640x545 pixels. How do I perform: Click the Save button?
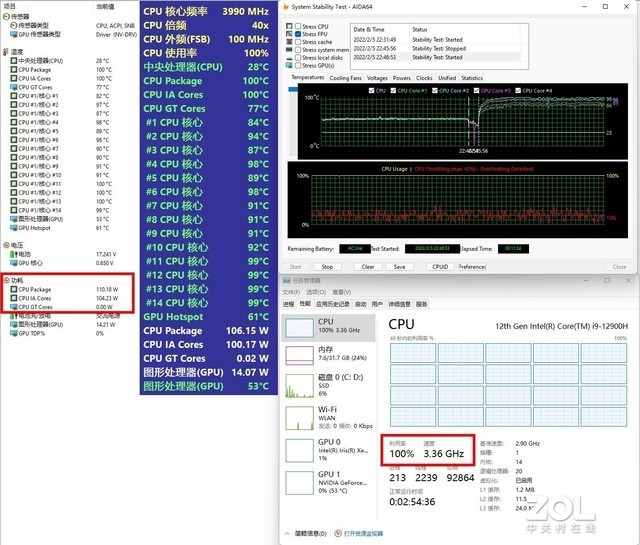tap(399, 267)
